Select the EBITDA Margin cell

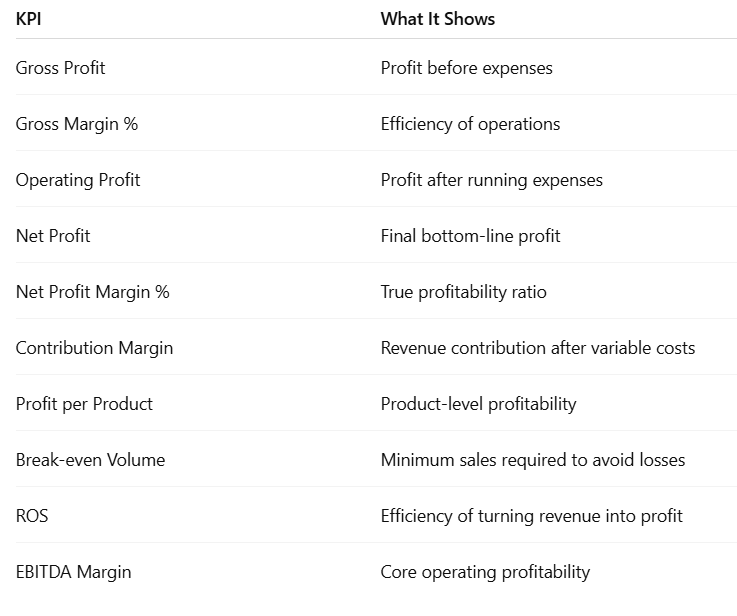point(73,572)
